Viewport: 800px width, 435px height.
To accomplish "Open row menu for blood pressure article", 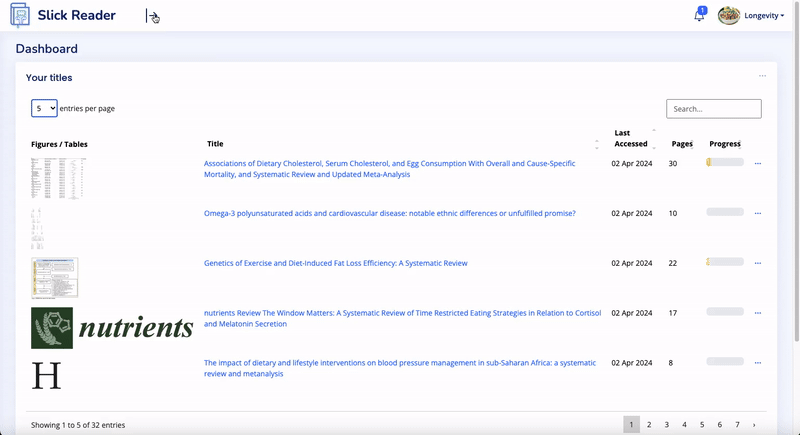I will point(757,363).
